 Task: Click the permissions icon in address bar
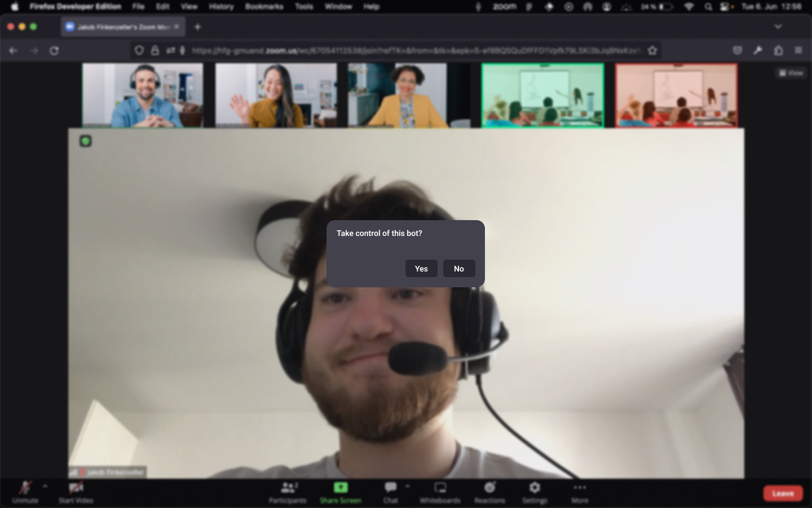(170, 50)
